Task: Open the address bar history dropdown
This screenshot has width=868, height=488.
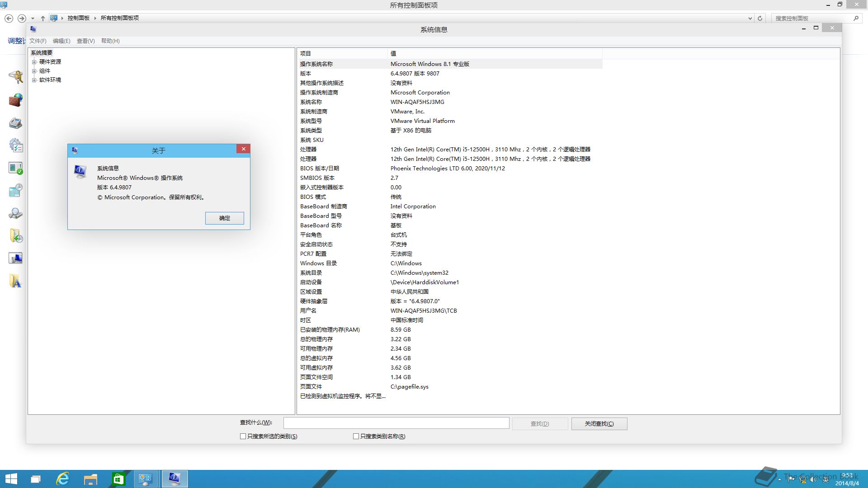Action: (x=750, y=18)
